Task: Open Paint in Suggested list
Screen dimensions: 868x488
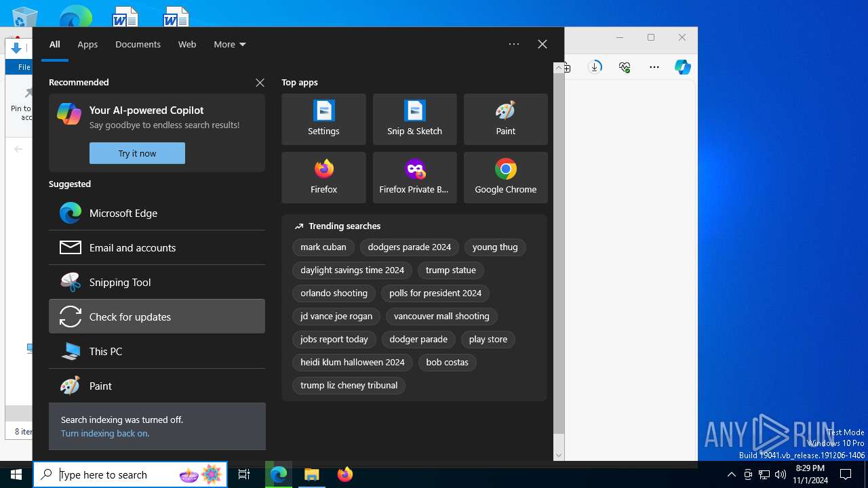Action: [x=157, y=386]
